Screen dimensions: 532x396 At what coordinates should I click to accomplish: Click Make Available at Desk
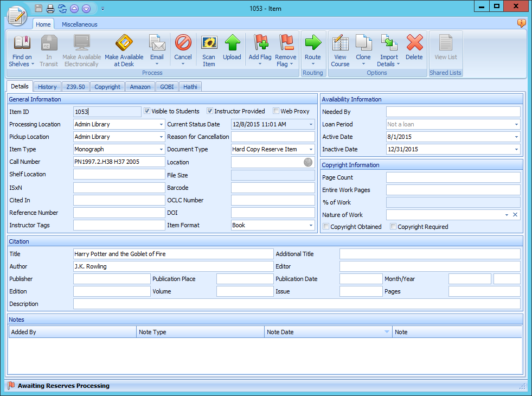coord(124,49)
